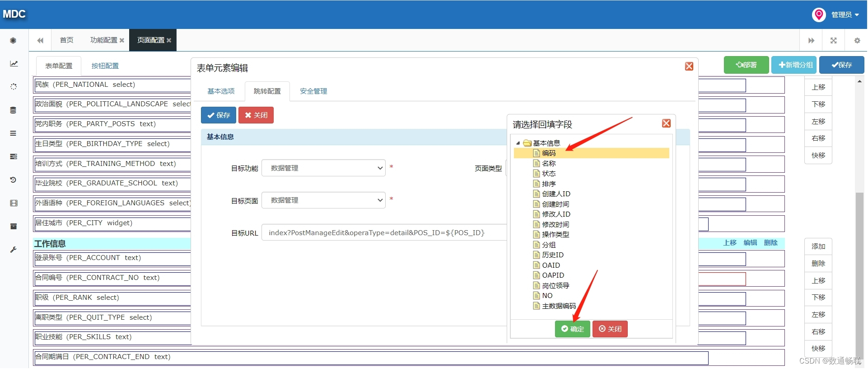Confirm selection with 确定 button
The height and width of the screenshot is (369, 868).
click(x=573, y=329)
